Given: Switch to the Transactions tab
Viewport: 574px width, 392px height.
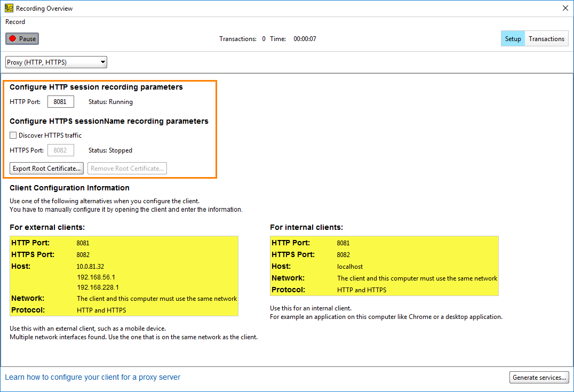Looking at the screenshot, I should 546,38.
